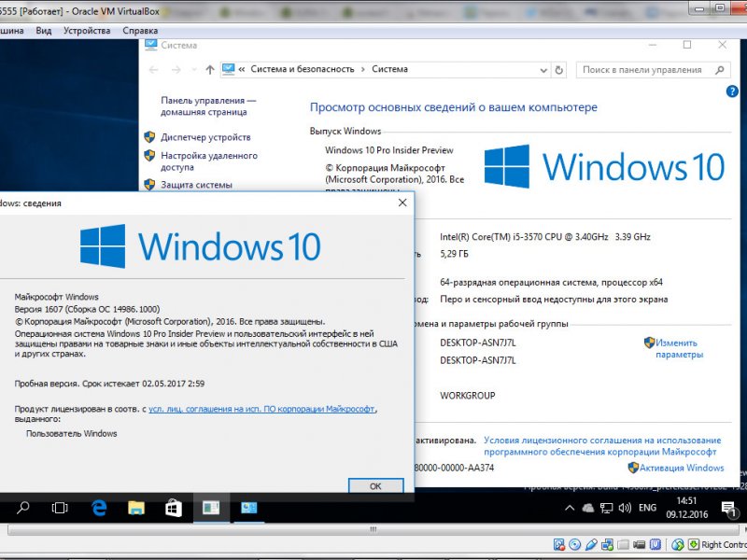Screen dimensions: 747x560
Task: Open recent locations dropdown next to forward arrow
Action: [x=194, y=70]
